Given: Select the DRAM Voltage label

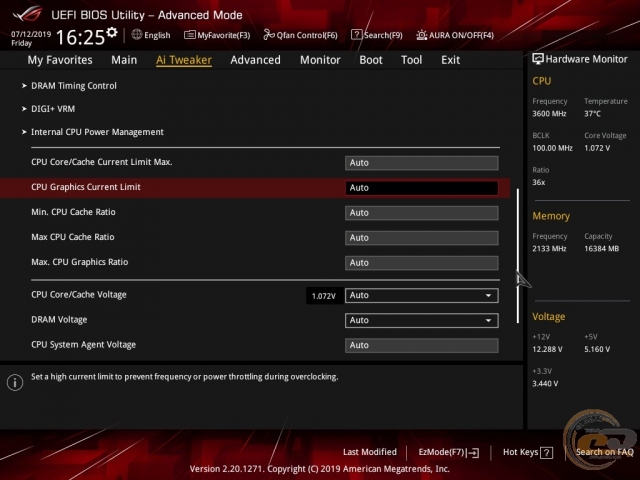Looking at the screenshot, I should point(59,320).
